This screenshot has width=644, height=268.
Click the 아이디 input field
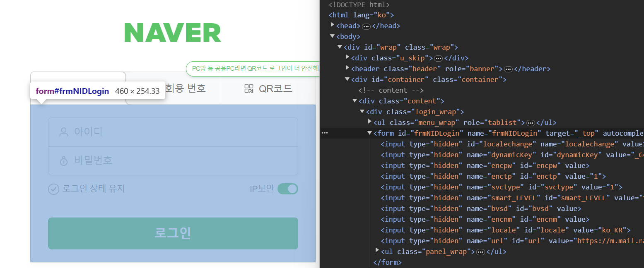pyautogui.click(x=173, y=132)
